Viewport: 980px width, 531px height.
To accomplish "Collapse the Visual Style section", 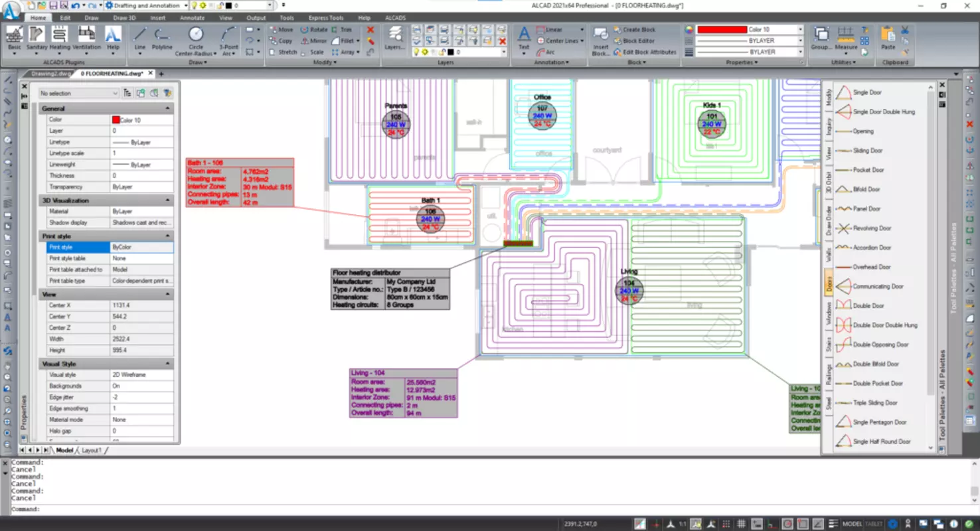I will point(167,364).
